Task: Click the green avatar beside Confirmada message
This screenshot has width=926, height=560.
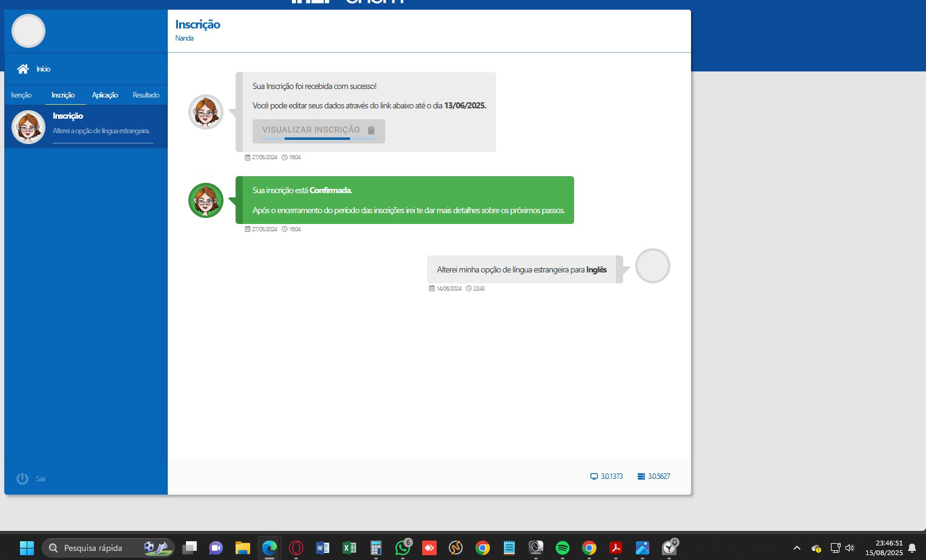Action: coord(206,200)
